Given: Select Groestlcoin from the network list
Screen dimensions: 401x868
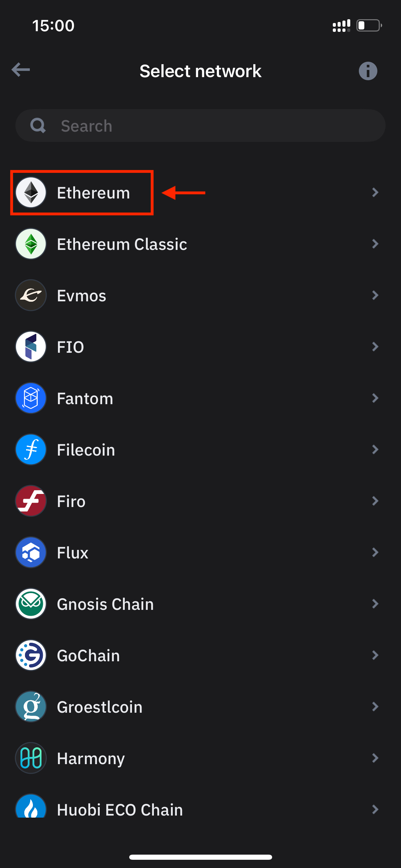Looking at the screenshot, I should coord(200,707).
